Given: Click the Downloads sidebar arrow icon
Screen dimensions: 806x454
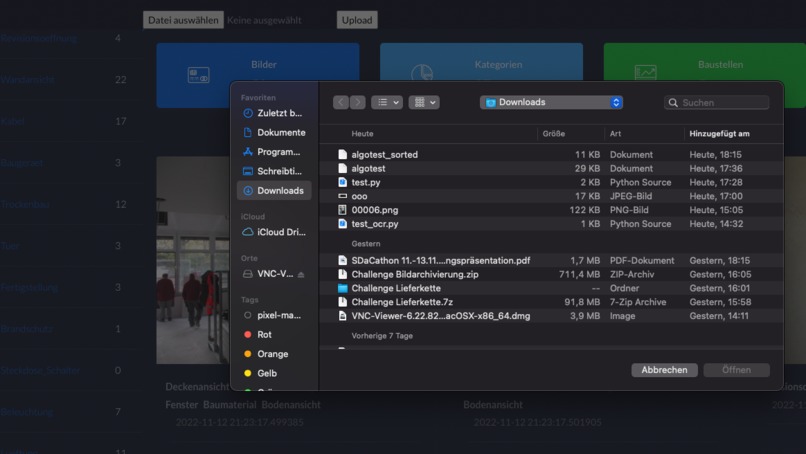Looking at the screenshot, I should [248, 191].
